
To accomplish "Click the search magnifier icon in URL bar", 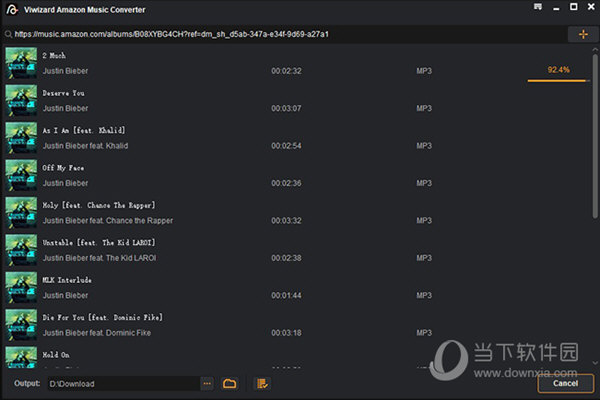I will [8, 34].
